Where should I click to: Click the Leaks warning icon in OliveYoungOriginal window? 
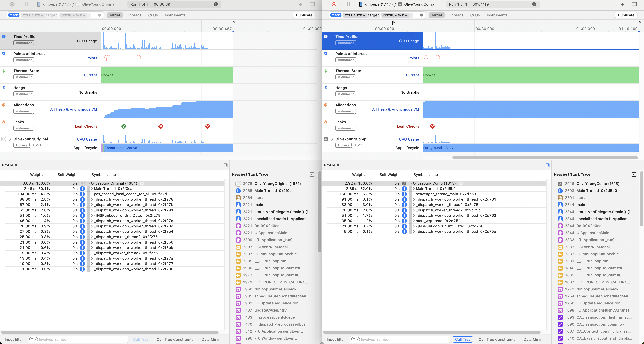4,122
